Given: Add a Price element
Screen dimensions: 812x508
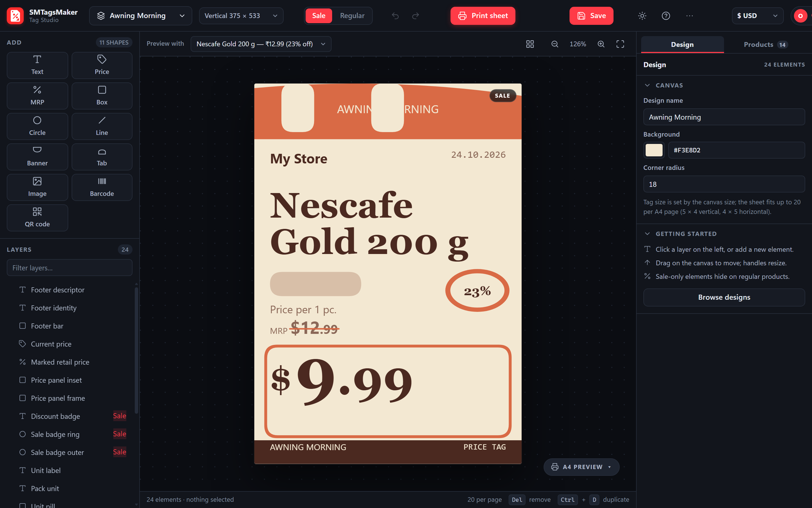Looking at the screenshot, I should pyautogui.click(x=102, y=65).
